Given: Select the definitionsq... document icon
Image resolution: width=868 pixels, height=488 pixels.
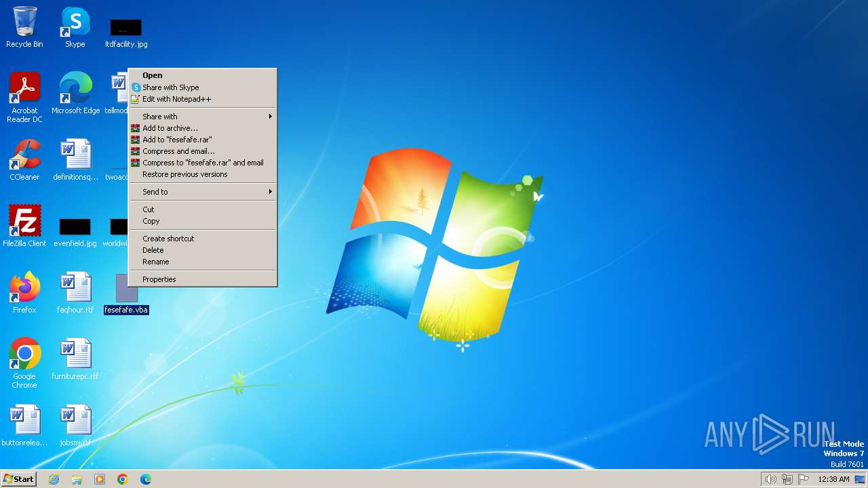Looking at the screenshot, I should (x=75, y=160).
